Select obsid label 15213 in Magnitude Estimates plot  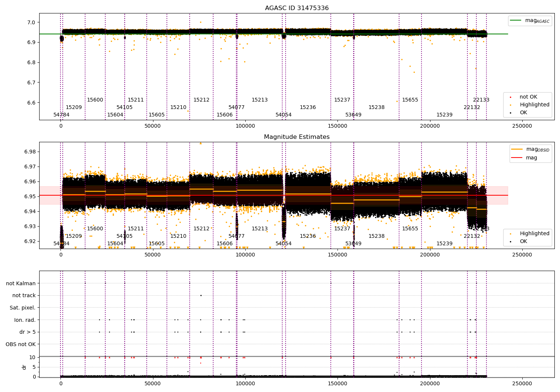click(260, 229)
